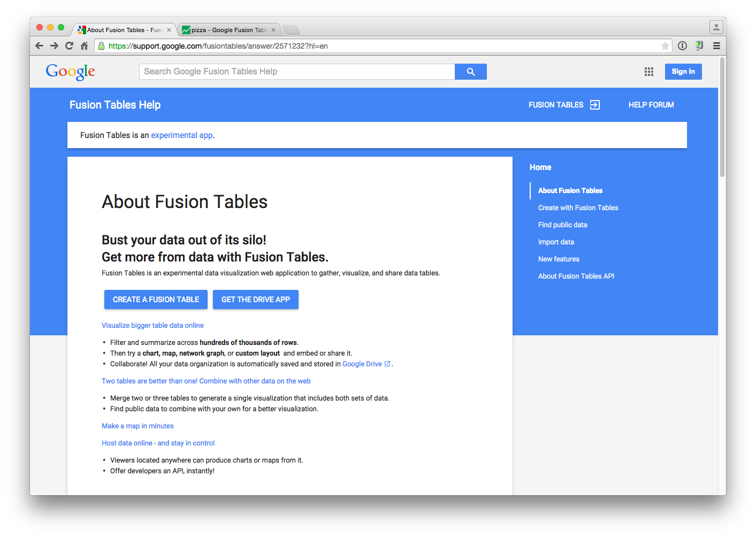Image resolution: width=756 pixels, height=538 pixels.
Task: Open Make a map in minutes link
Action: pos(138,426)
